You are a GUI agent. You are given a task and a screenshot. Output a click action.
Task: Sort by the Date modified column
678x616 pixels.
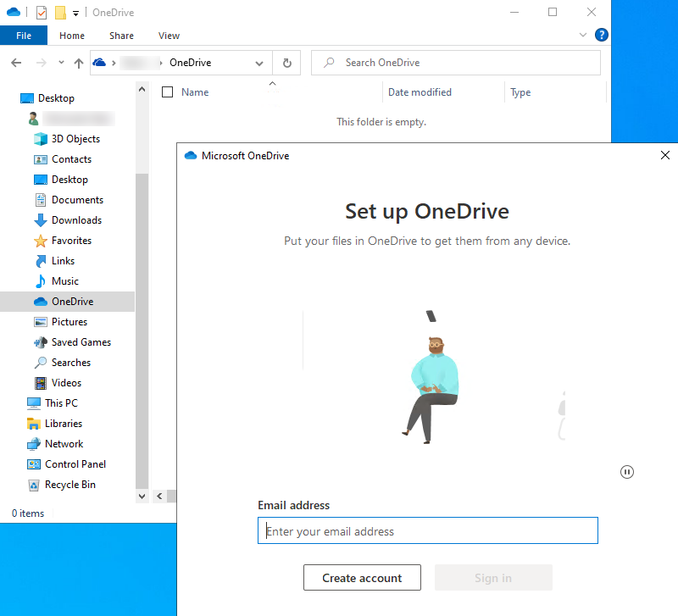click(x=420, y=92)
